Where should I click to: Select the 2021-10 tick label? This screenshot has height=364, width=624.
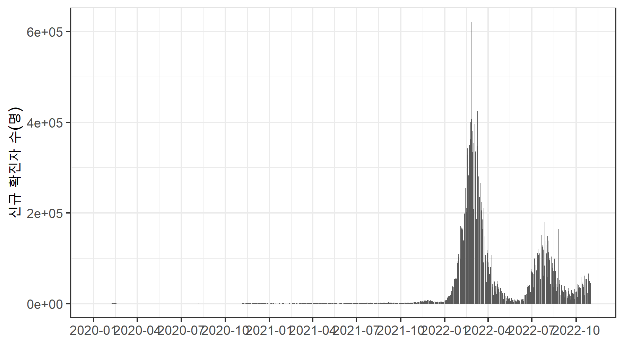pyautogui.click(x=400, y=331)
